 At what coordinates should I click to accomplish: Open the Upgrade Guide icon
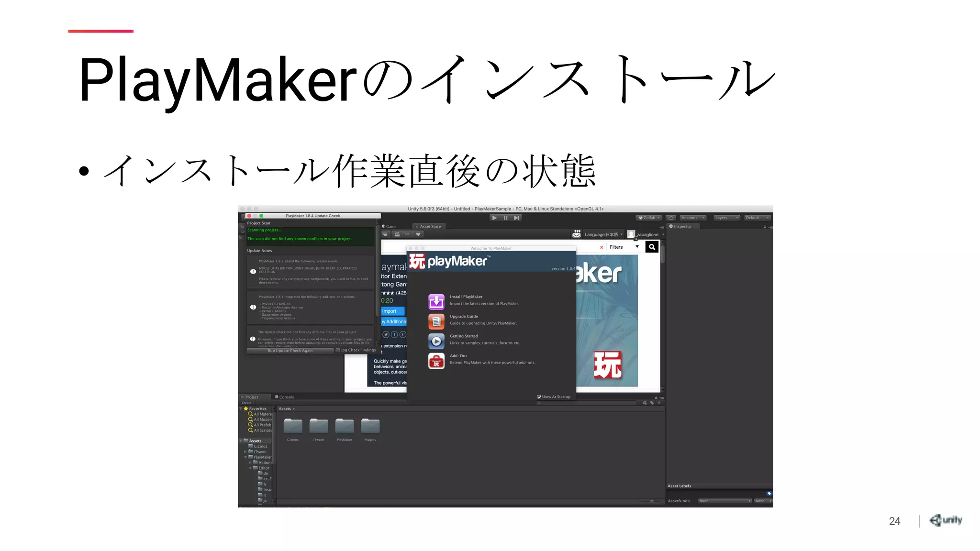point(436,321)
